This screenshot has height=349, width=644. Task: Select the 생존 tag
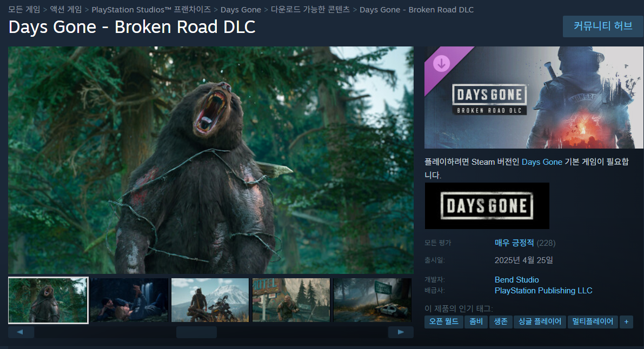point(500,321)
